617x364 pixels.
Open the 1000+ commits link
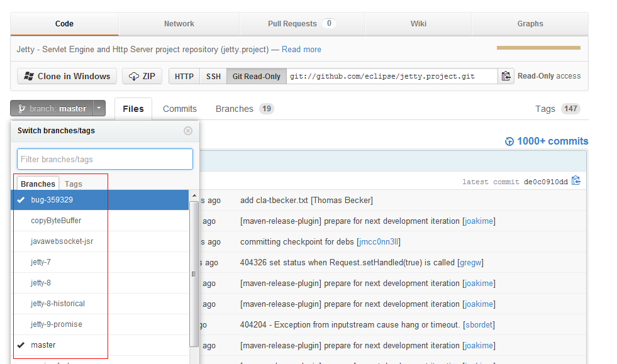click(552, 141)
